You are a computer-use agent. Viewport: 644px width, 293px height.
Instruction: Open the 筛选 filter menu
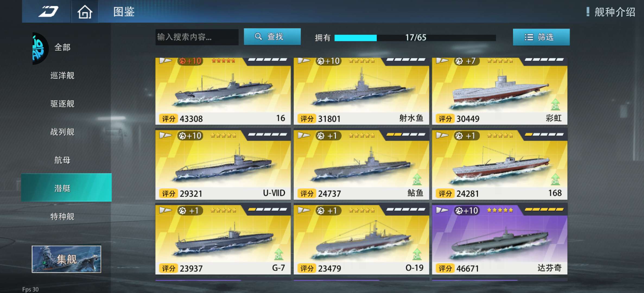(x=541, y=37)
